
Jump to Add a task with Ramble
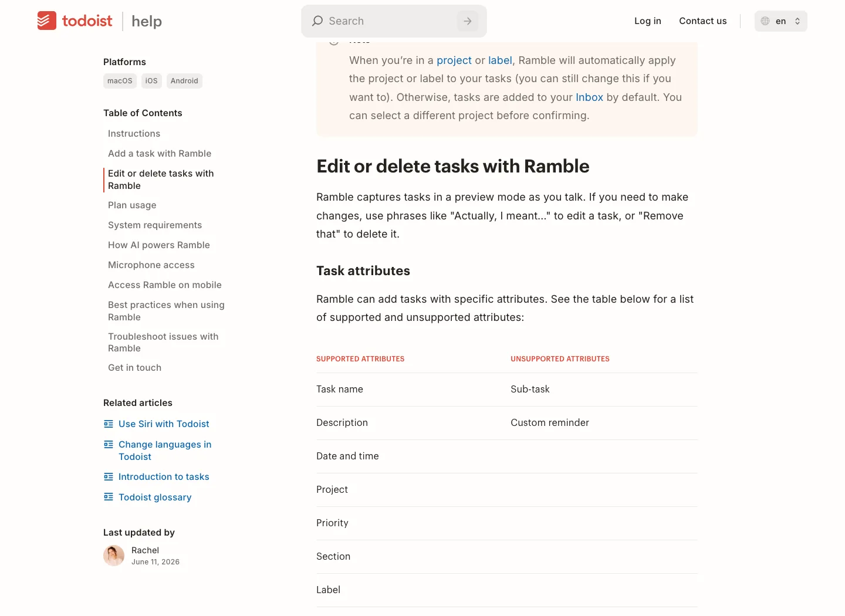tap(160, 154)
